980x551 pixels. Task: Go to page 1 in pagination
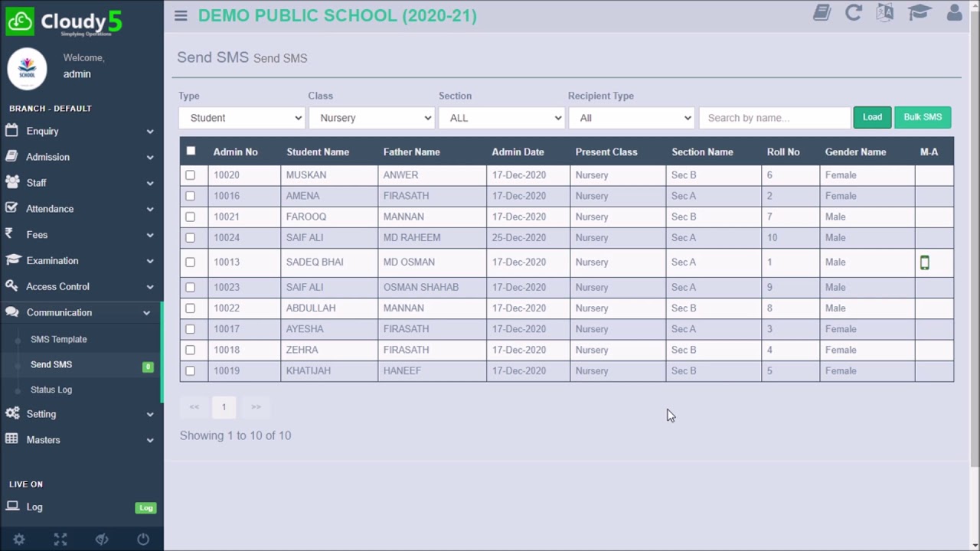click(224, 407)
